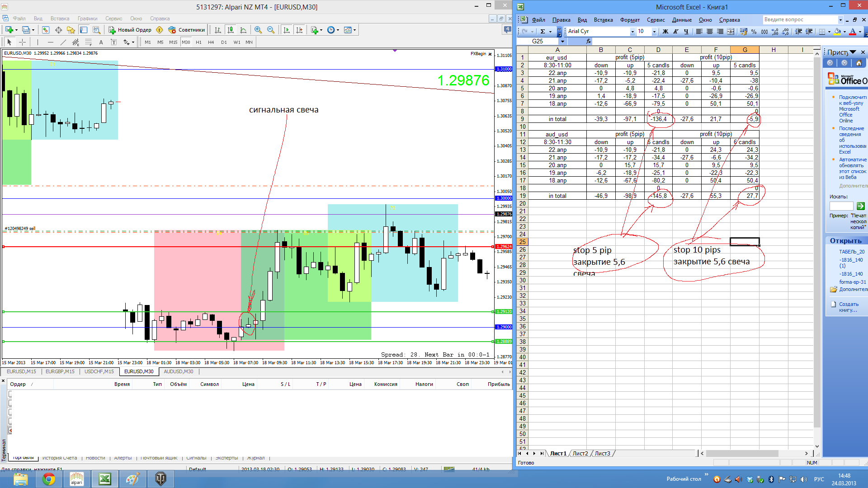The height and width of the screenshot is (488, 868).
Task: Open the Strategy Tester magnifier icon
Action: pyautogui.click(x=96, y=30)
